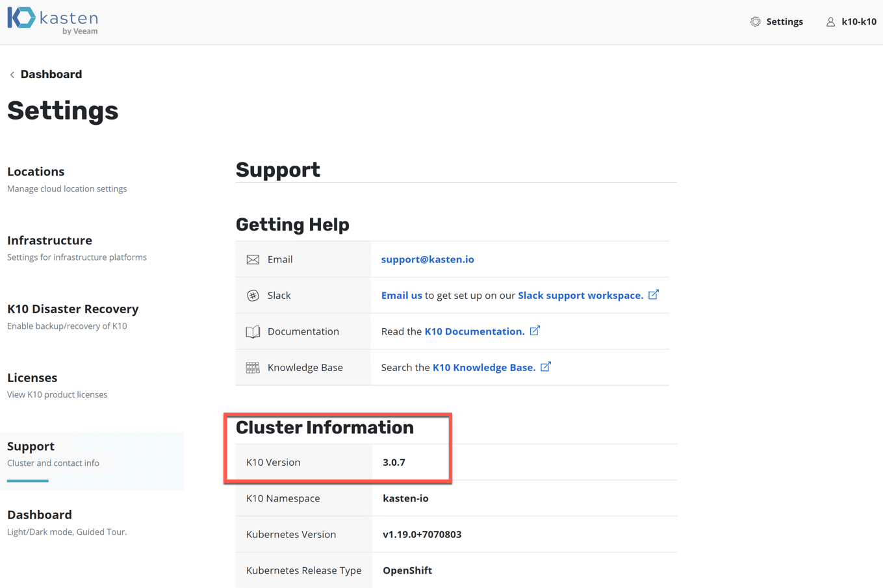Image resolution: width=883 pixels, height=588 pixels.
Task: Click external link icon after K10 Knowledge Base
Action: (546, 366)
